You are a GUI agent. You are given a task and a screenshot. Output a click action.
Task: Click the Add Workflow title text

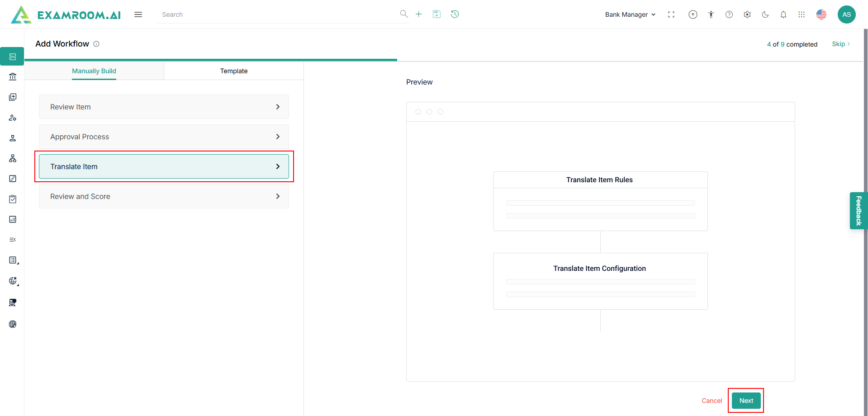pyautogui.click(x=62, y=44)
